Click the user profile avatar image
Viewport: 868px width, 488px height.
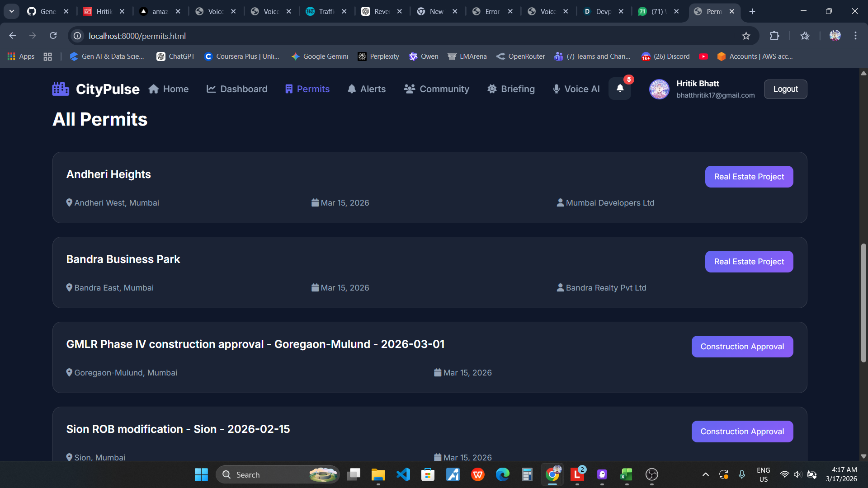coord(659,89)
